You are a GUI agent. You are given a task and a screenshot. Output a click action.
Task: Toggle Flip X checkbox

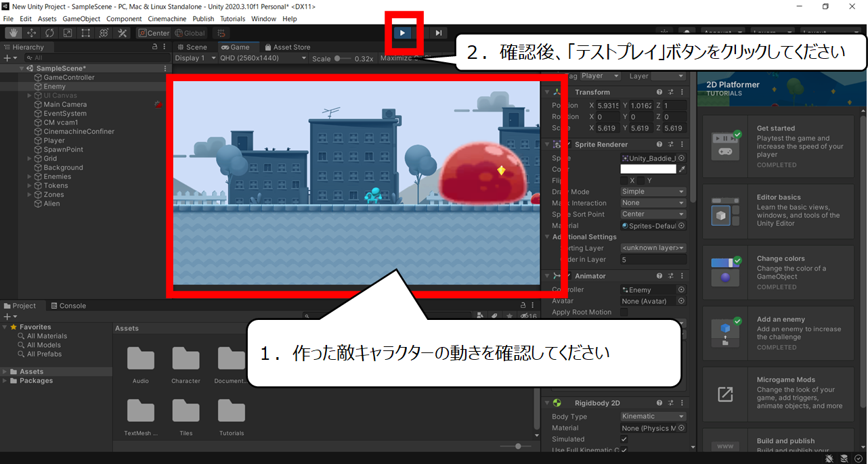(x=624, y=181)
